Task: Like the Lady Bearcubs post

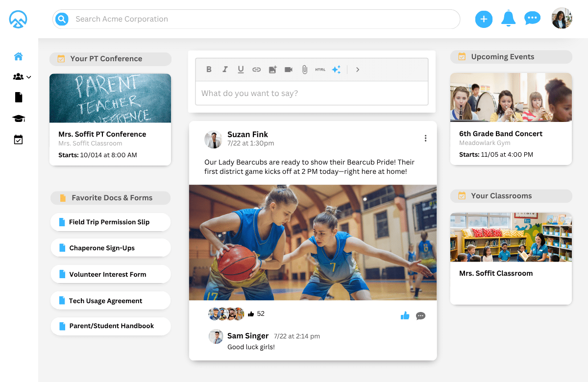Action: pos(405,316)
